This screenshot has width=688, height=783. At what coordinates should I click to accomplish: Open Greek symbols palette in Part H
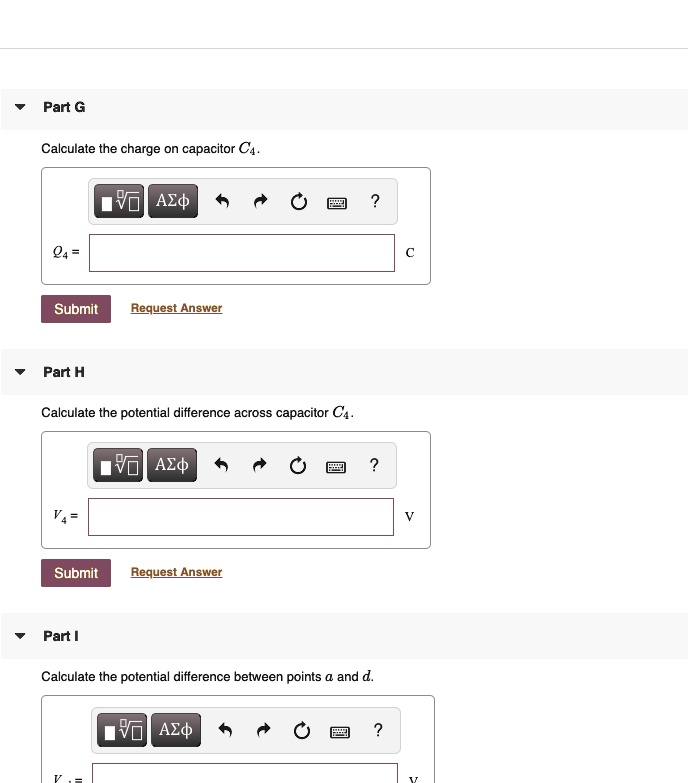tap(173, 465)
